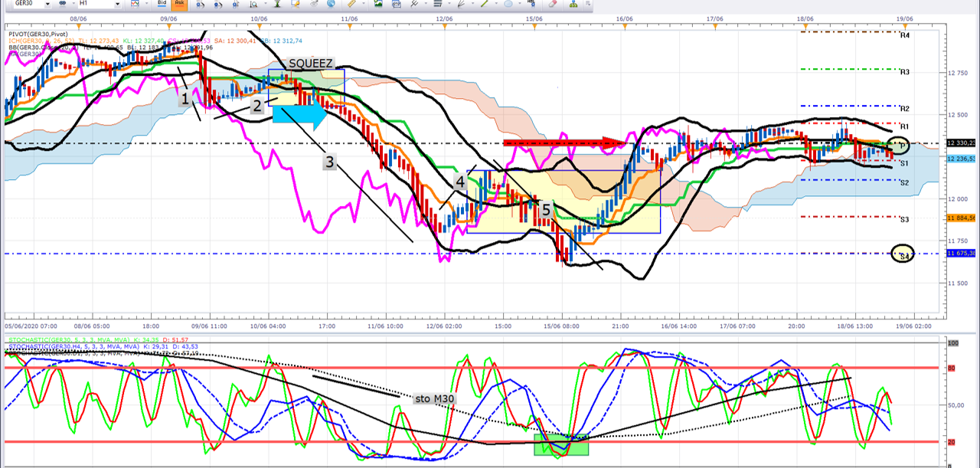
Task: Click the 15/06 08:00 time axis label
Action: [562, 326]
